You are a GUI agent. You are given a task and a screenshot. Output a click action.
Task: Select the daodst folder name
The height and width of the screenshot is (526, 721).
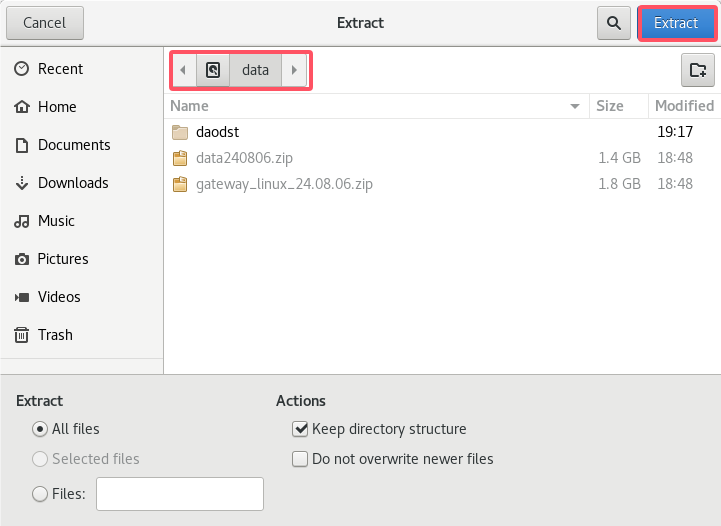tap(217, 132)
